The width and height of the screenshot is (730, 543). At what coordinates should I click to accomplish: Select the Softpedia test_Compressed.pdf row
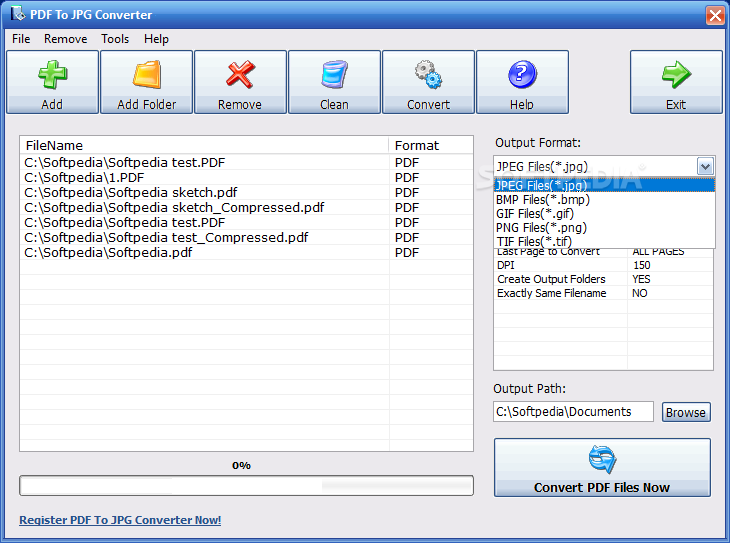(x=246, y=238)
